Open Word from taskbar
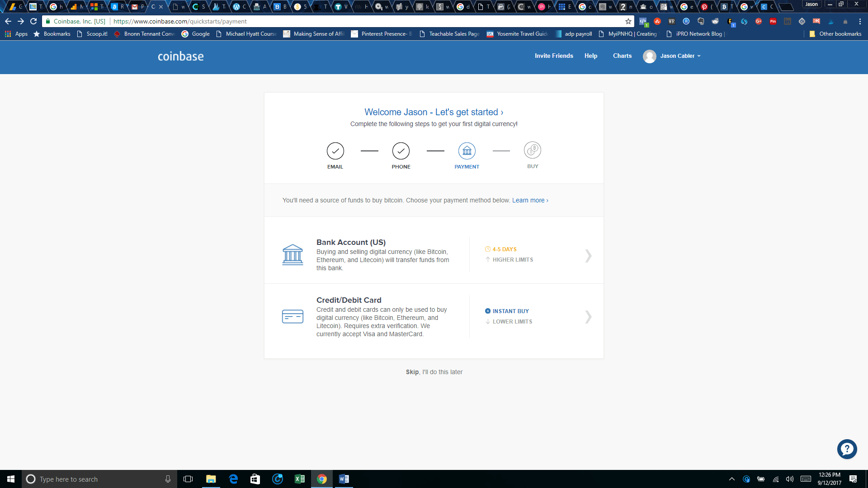 tap(344, 479)
